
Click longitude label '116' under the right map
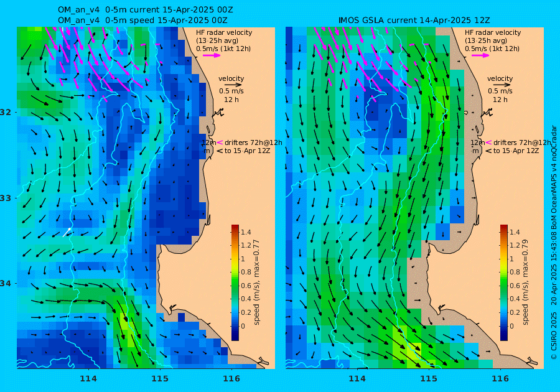[x=500, y=378]
